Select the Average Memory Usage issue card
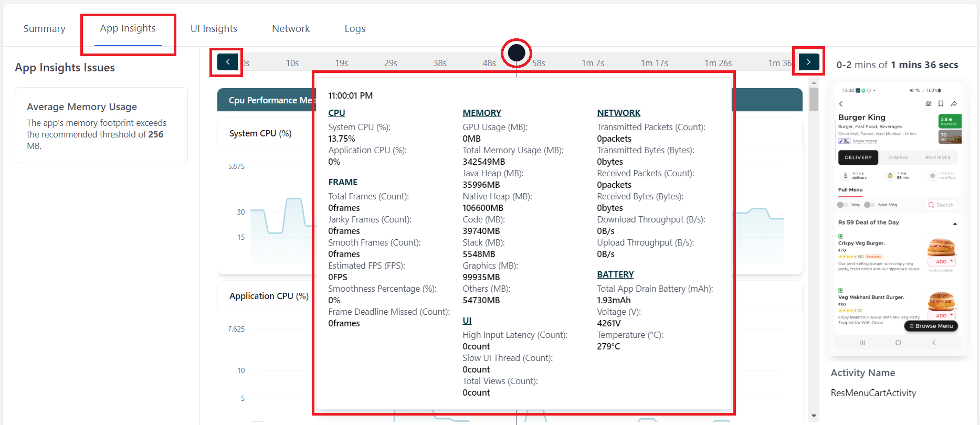980x425 pixels. pyautogui.click(x=101, y=125)
